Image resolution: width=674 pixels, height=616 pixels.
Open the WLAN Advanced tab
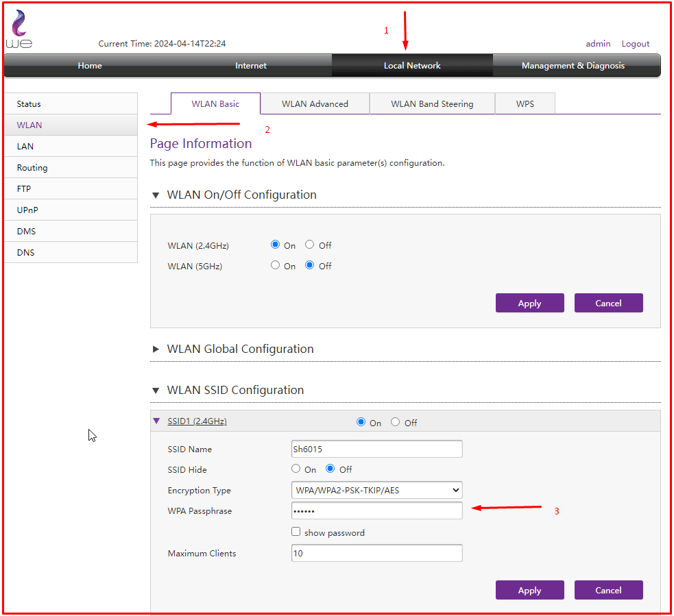(x=315, y=104)
